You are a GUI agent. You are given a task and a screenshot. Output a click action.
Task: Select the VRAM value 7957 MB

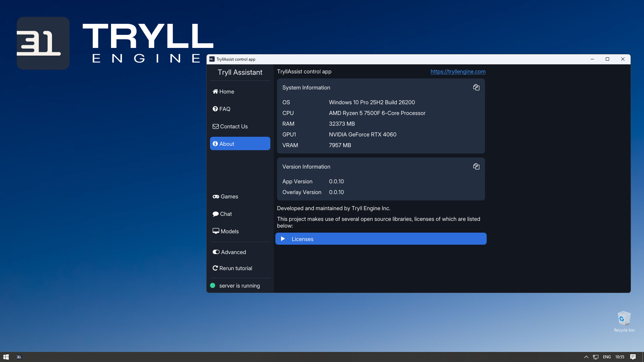pyautogui.click(x=340, y=145)
